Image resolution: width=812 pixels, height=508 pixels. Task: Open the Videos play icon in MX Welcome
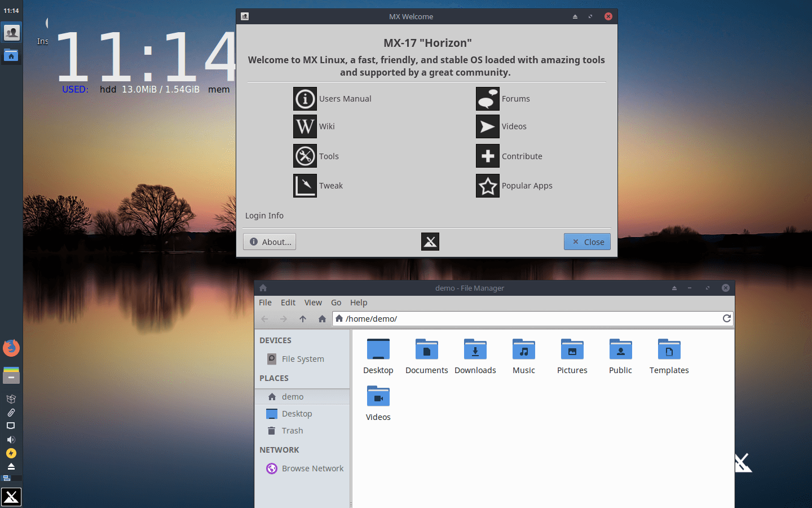[488, 126]
